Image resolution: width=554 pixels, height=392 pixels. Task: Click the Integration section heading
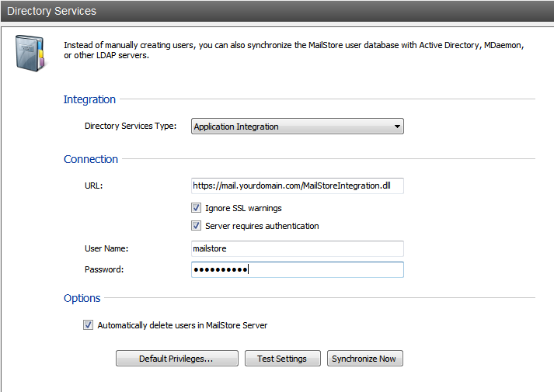pos(89,99)
